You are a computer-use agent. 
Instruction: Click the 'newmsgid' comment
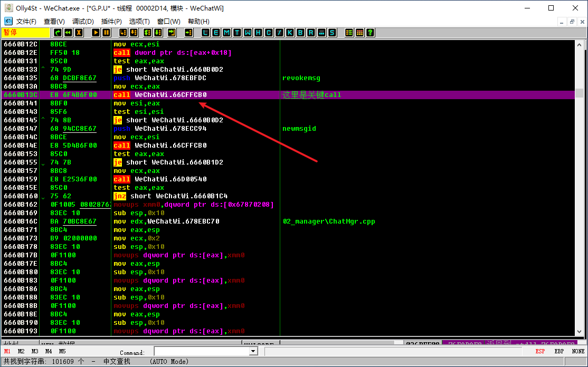(299, 129)
